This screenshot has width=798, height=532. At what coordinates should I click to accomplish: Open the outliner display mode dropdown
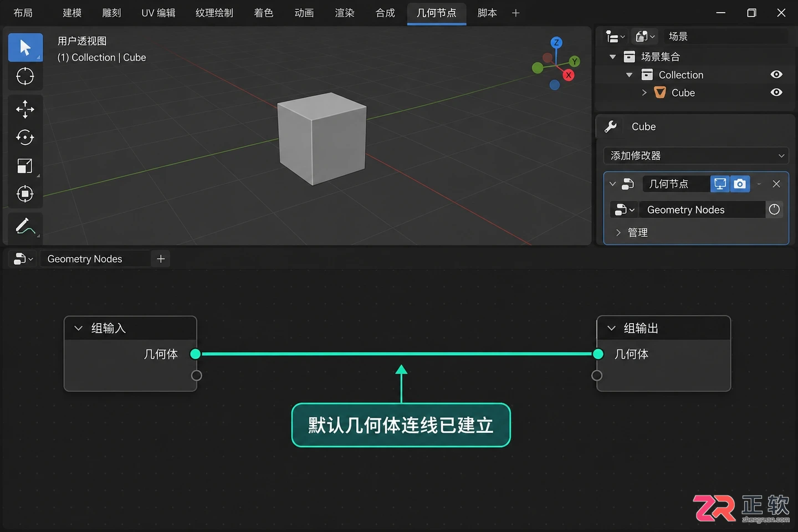pyautogui.click(x=645, y=37)
